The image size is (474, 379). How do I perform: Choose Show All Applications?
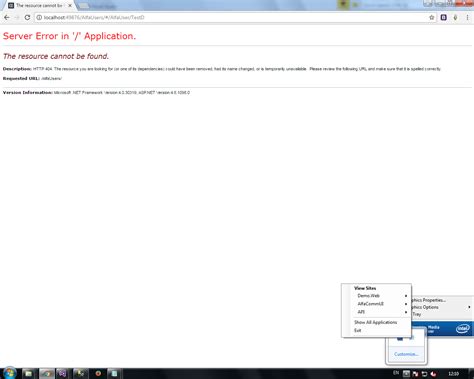click(376, 322)
